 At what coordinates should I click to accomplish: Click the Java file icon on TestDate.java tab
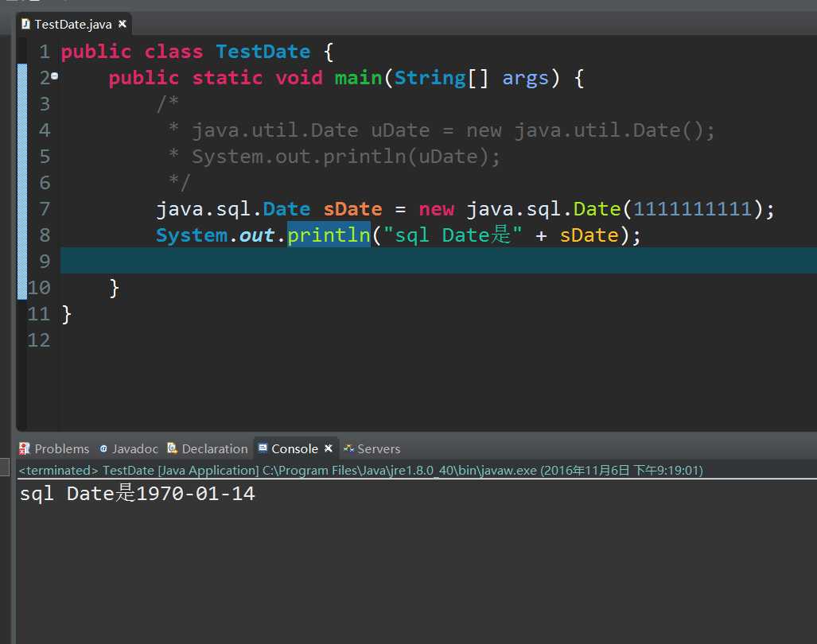pyautogui.click(x=25, y=24)
